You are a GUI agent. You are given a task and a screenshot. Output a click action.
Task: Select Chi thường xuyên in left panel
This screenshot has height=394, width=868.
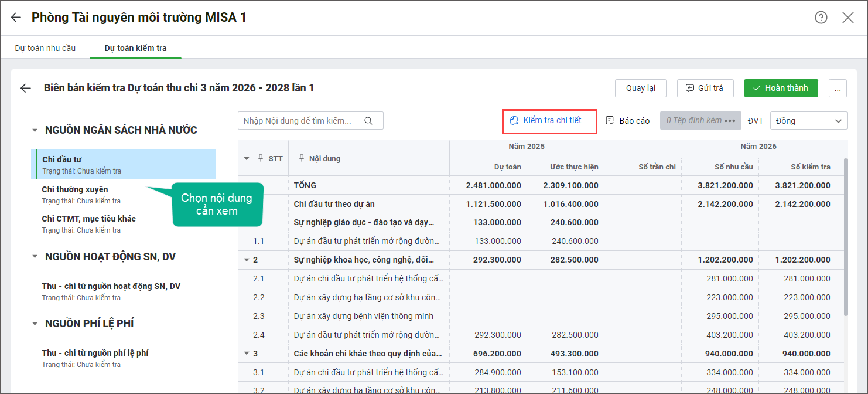75,189
